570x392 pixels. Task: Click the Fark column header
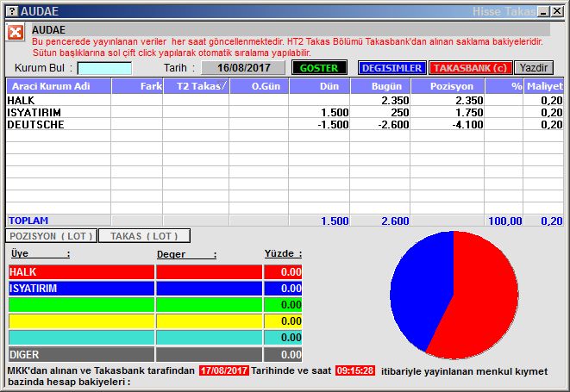click(x=137, y=86)
